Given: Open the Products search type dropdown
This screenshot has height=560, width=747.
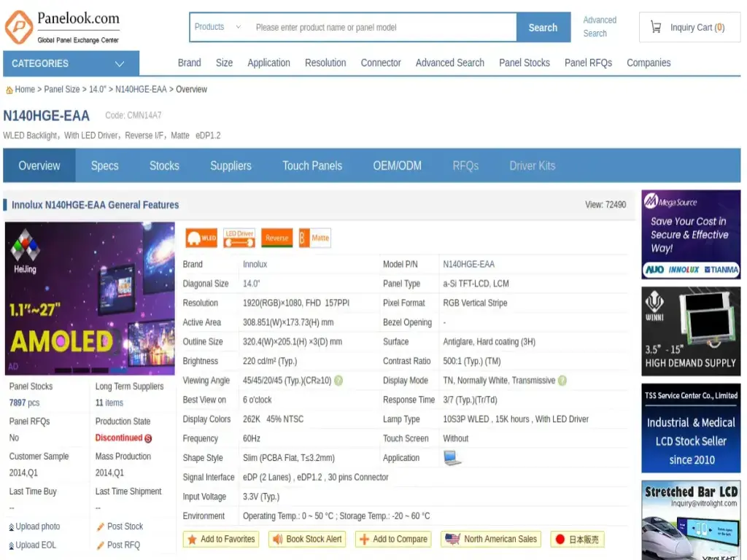Looking at the screenshot, I should (x=217, y=27).
